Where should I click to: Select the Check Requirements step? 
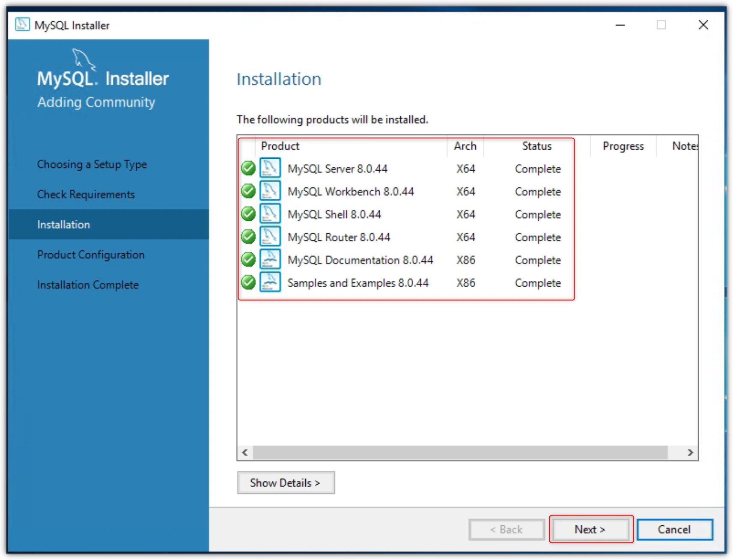pyautogui.click(x=86, y=194)
